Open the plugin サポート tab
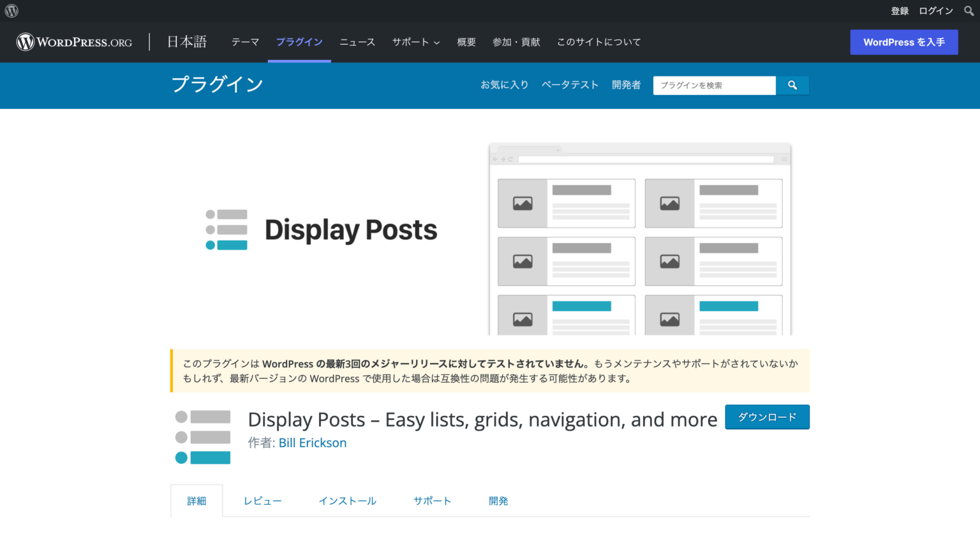Screen dimensions: 980x537 coord(432,501)
